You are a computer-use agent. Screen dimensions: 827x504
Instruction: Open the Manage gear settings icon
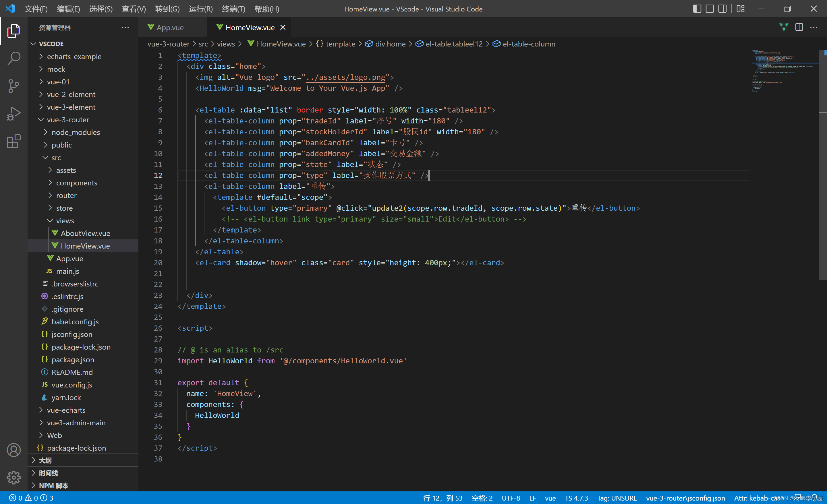(x=13, y=477)
